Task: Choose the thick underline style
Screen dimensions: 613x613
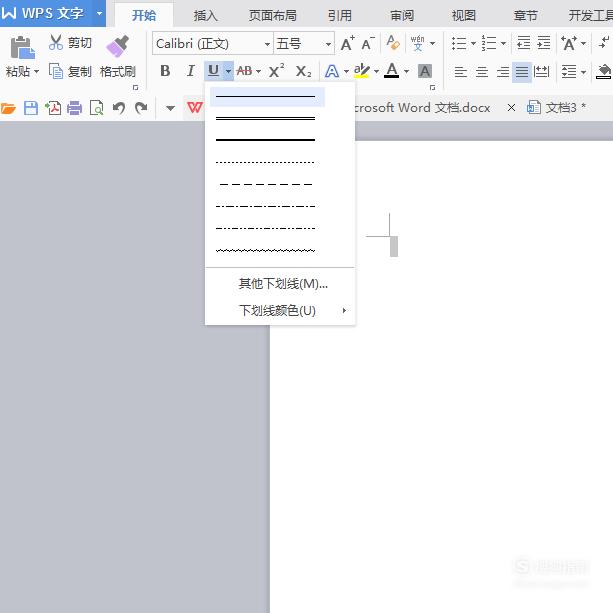Action: click(265, 140)
